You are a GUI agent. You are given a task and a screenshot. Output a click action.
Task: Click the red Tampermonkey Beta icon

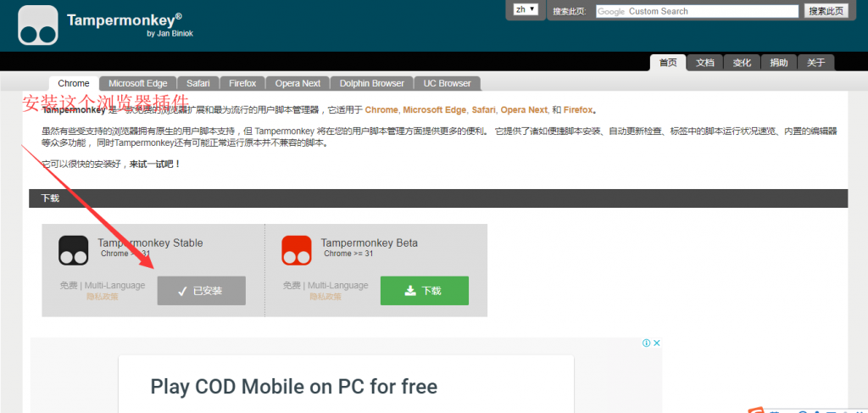297,251
